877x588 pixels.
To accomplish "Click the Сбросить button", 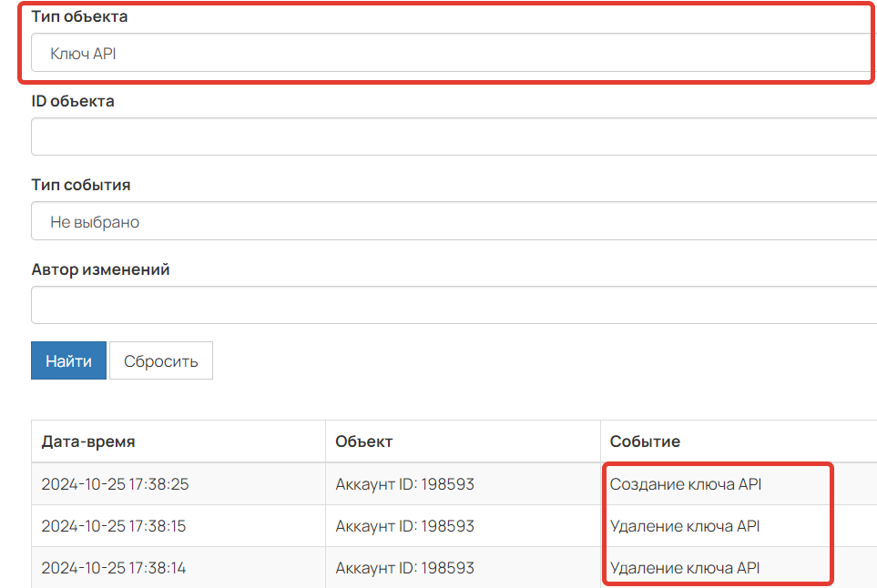I will (161, 360).
